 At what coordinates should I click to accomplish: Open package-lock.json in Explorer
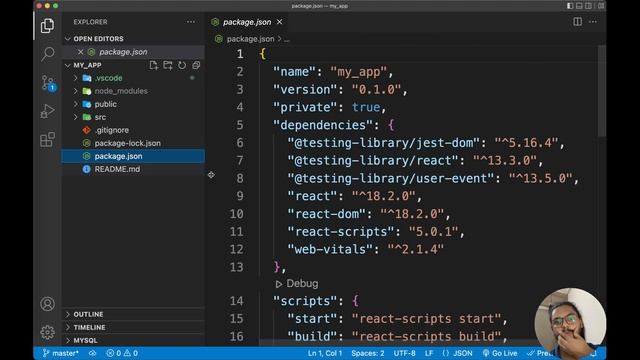click(x=127, y=143)
